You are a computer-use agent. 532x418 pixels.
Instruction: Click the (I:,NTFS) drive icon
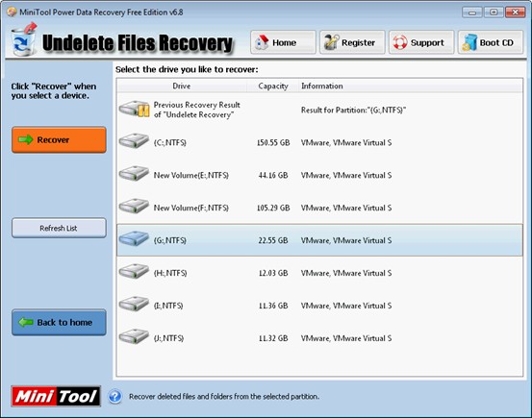pyautogui.click(x=134, y=304)
